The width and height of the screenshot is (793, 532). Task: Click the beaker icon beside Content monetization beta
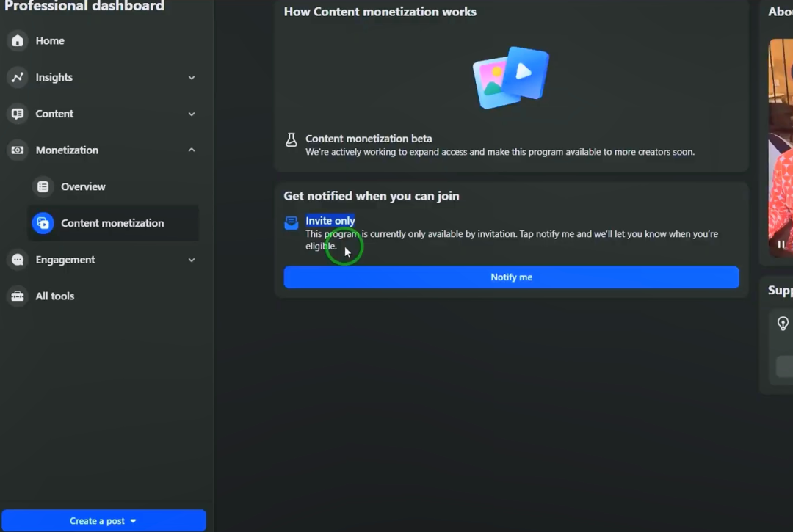[x=291, y=140]
